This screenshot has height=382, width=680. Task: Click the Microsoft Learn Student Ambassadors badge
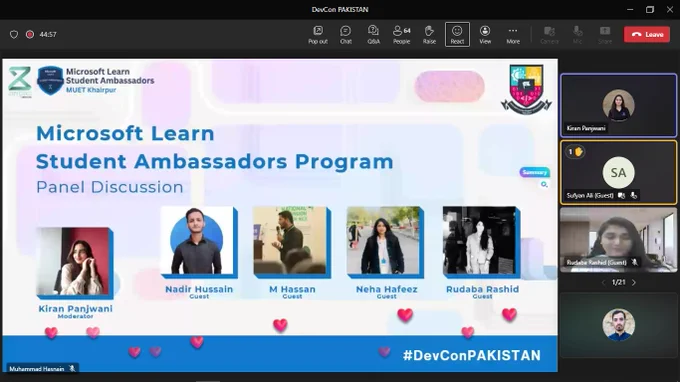50,80
